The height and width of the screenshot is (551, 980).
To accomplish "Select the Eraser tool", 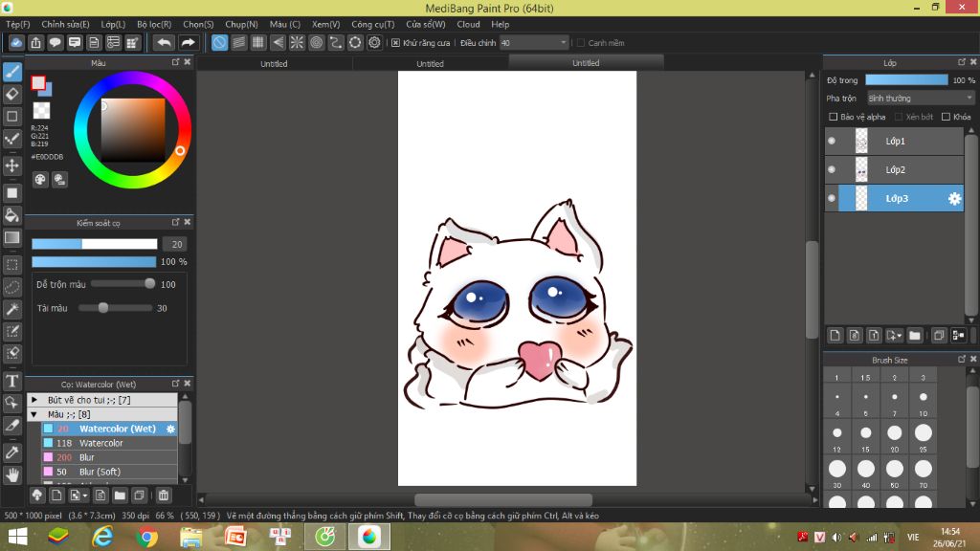I will (11, 95).
